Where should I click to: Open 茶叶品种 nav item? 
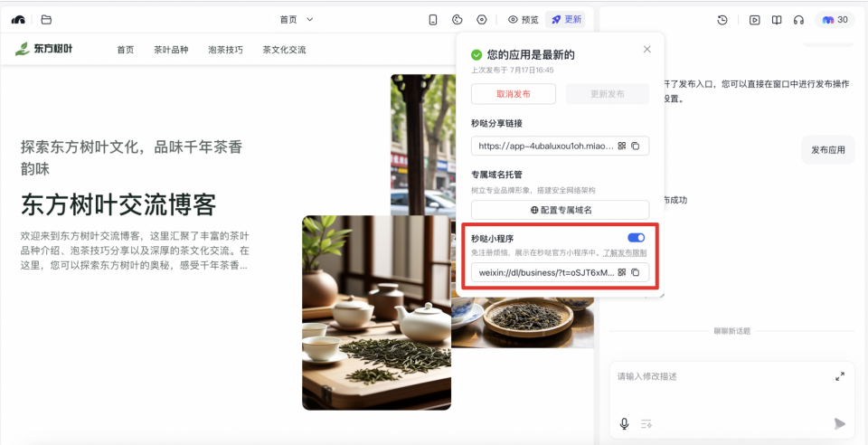point(171,50)
